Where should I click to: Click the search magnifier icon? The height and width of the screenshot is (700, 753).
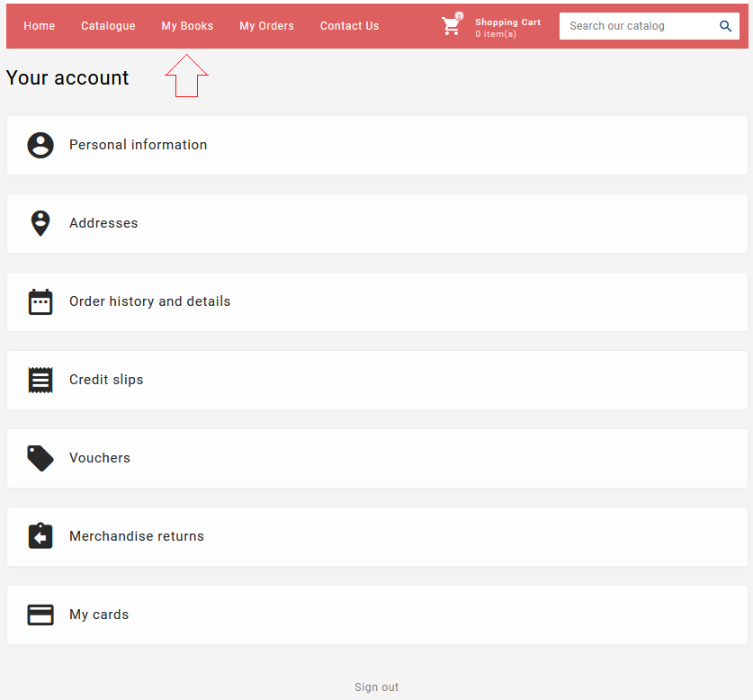pyautogui.click(x=725, y=26)
